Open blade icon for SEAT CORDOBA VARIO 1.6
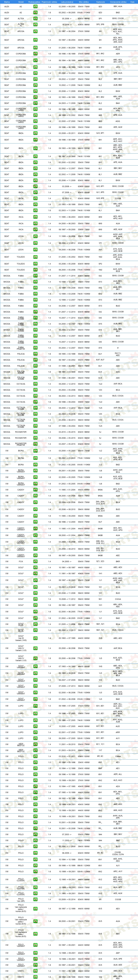 (x=35, y=127)
